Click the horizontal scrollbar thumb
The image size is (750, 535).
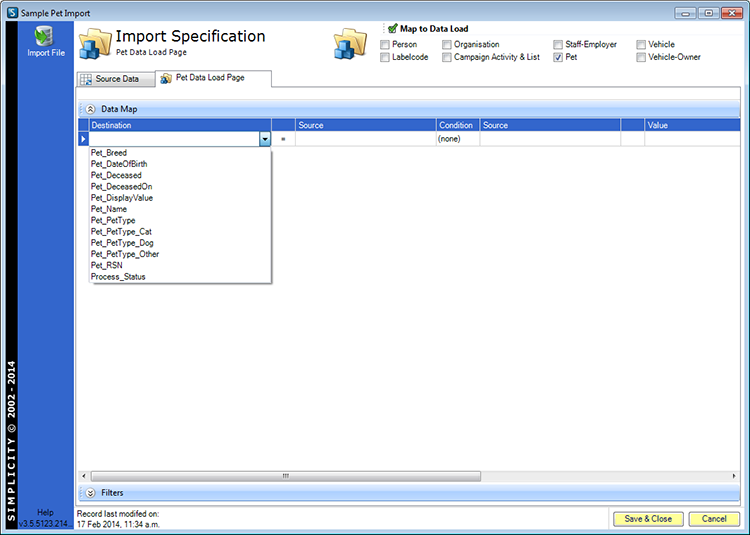[x=286, y=476]
